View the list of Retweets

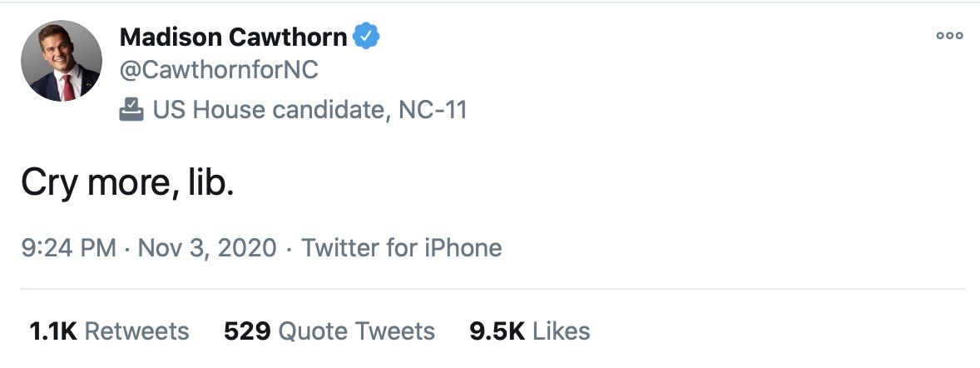click(109, 331)
